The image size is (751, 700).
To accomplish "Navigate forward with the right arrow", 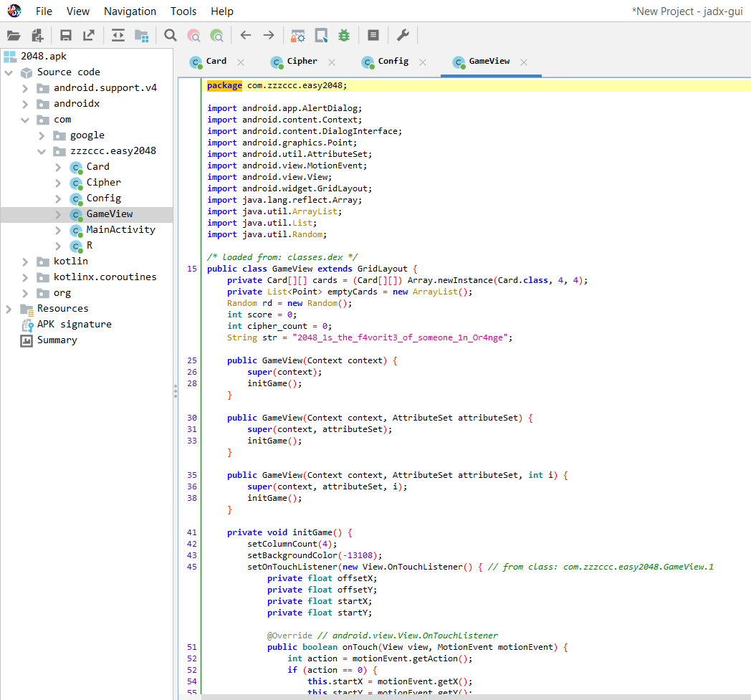I will point(269,35).
